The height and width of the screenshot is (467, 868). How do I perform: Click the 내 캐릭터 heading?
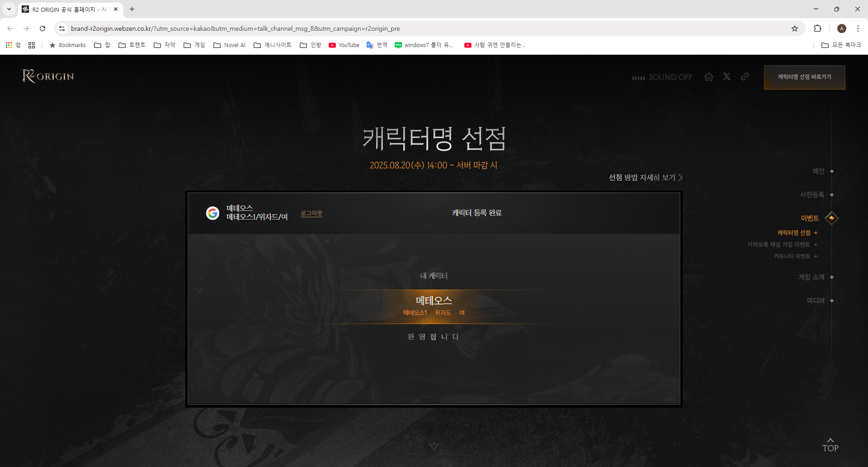(434, 276)
